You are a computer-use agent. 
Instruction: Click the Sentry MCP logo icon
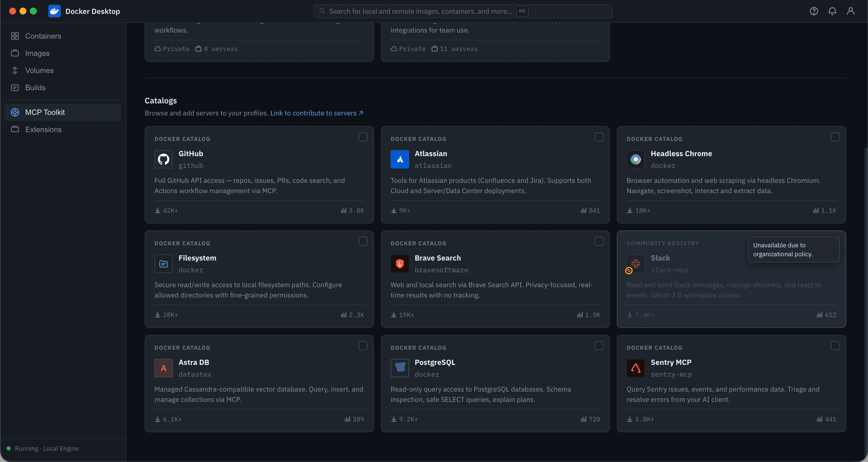[x=636, y=368]
